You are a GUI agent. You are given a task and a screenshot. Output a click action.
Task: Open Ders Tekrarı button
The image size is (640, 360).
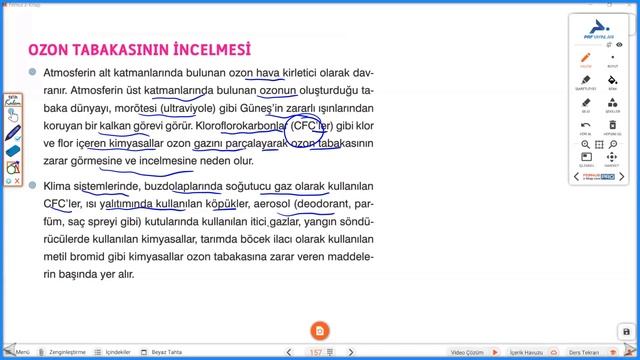[x=593, y=352]
